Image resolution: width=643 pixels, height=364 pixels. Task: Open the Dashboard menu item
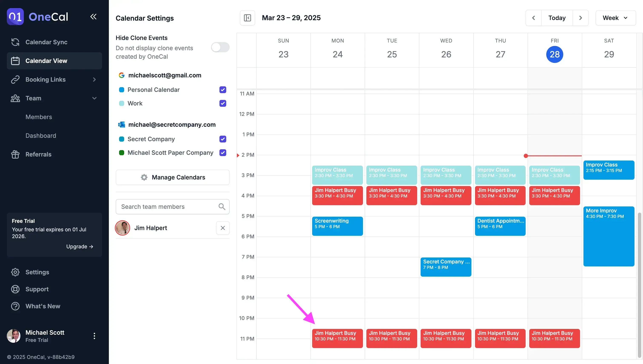point(41,135)
